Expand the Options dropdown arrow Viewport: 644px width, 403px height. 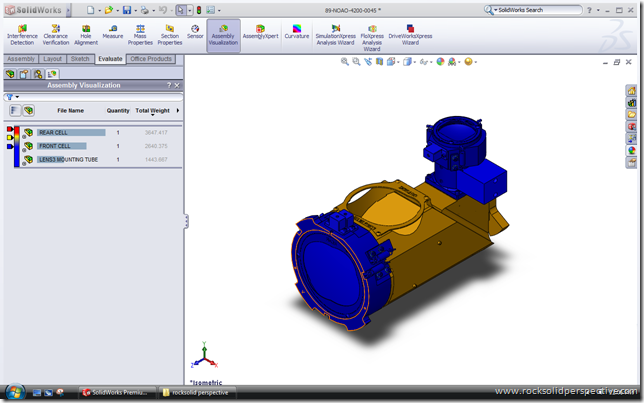tap(219, 10)
